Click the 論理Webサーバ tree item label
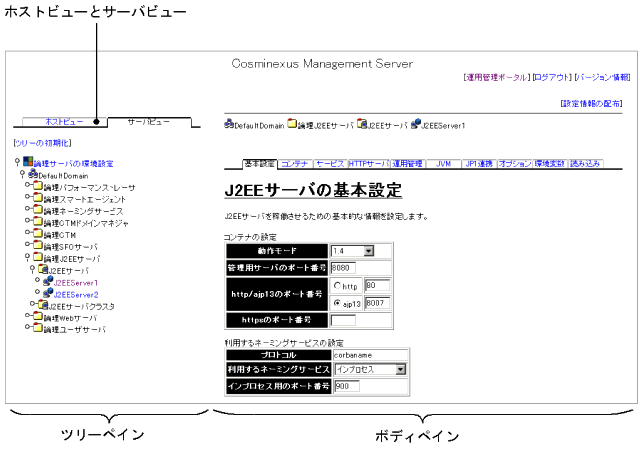 pos(70,318)
